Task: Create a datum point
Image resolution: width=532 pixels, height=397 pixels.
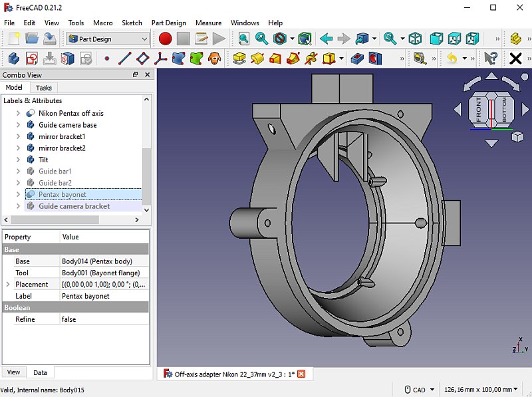Action: coord(107,59)
